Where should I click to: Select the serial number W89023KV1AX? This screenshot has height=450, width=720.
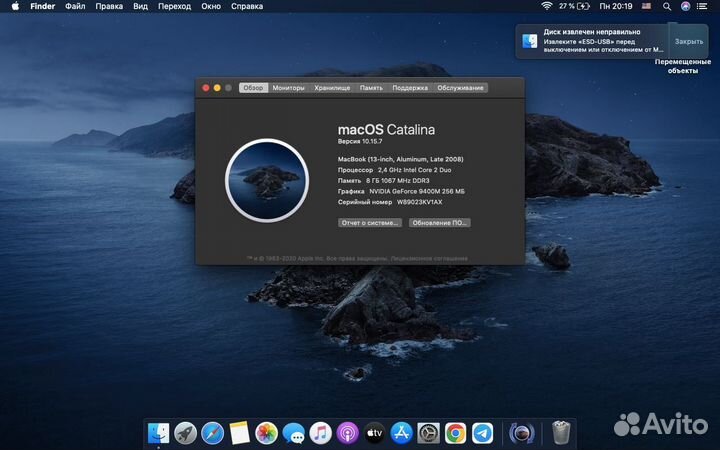pyautogui.click(x=420, y=202)
